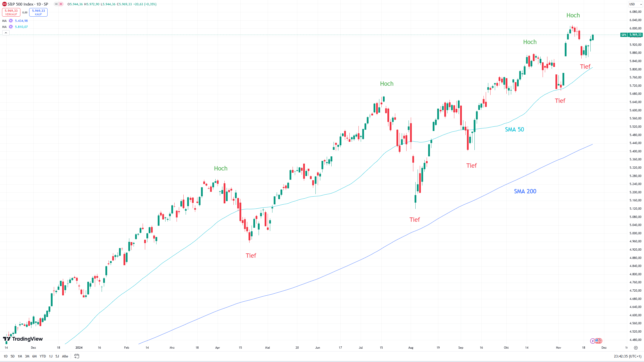Click the VERKAUF sell button
644x362 pixels.
[11, 12]
